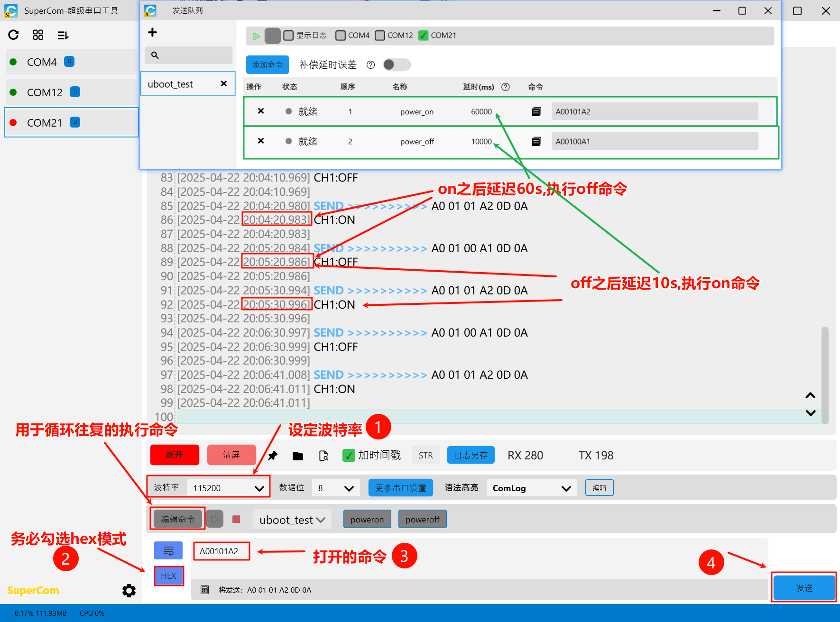Viewport: 840px width, 622px height.
Task: Start the send queue with play icon
Action: (x=257, y=36)
